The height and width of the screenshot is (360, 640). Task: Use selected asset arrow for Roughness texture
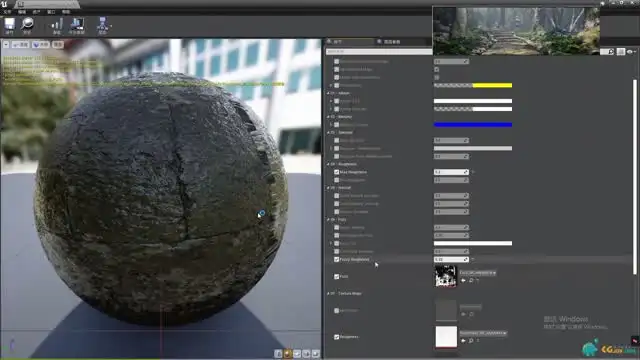pos(463,341)
